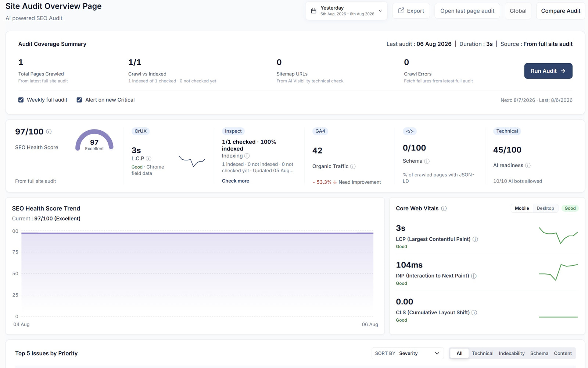Screen dimensions: 588x368
Task: Click the GA4 badge
Action: click(x=320, y=131)
